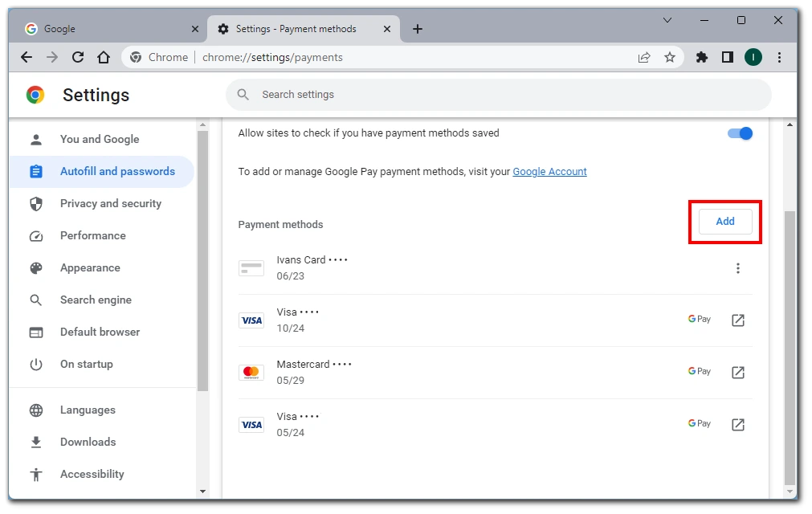Go to Performance settings
Screen dimensions: 812x514
tap(102, 235)
